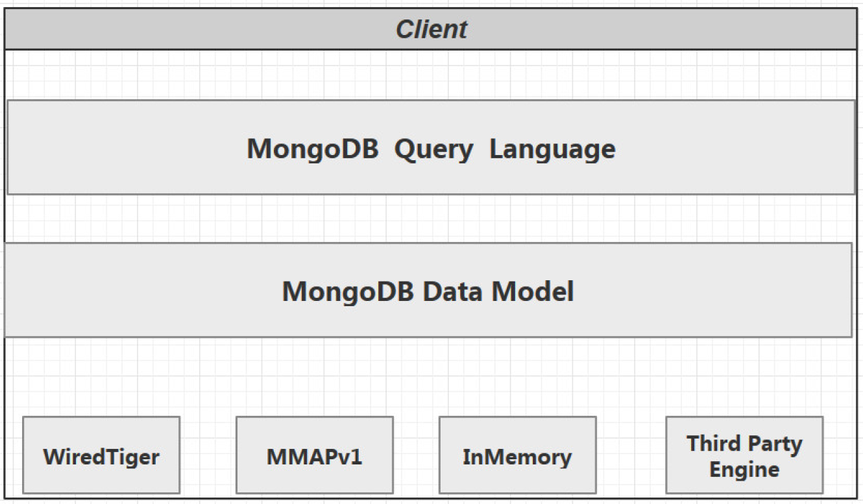
Task: Click the words "Third Party" label
Action: click(x=744, y=444)
